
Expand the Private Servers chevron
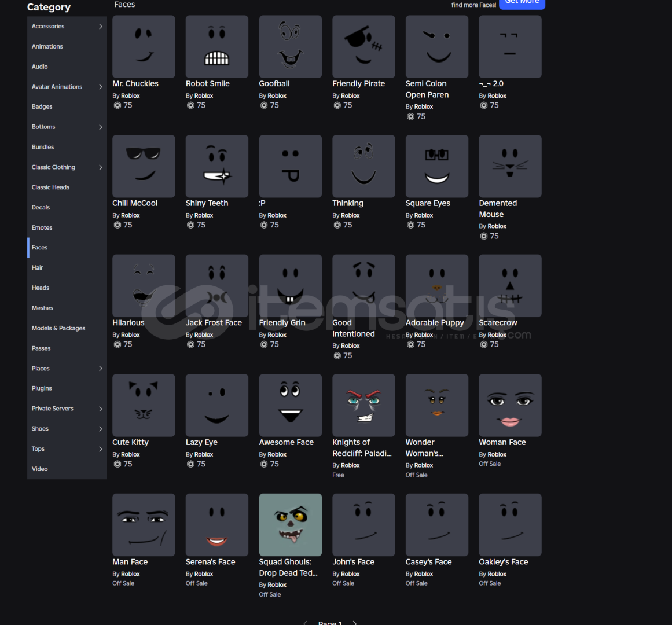pos(101,409)
